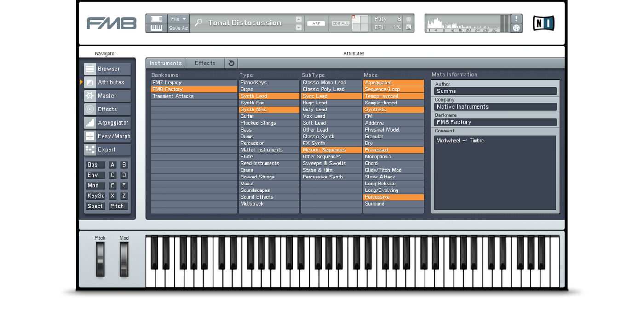Screen dimensions: 644x316
Task: Open the Easy/Morph page
Action: [107, 136]
